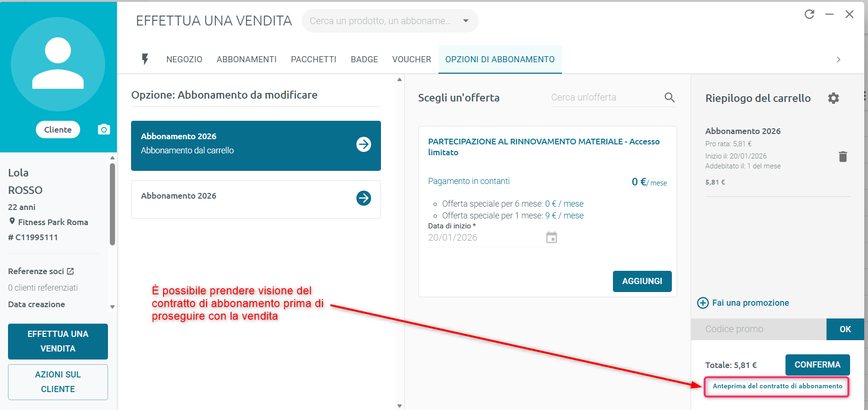Click the refresh icon at top right

click(810, 14)
